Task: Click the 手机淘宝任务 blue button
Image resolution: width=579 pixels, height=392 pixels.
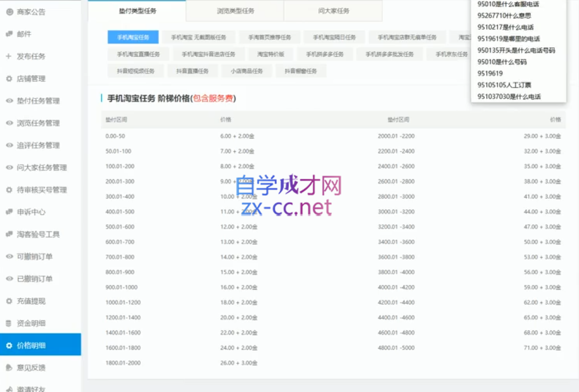Action: pos(133,37)
